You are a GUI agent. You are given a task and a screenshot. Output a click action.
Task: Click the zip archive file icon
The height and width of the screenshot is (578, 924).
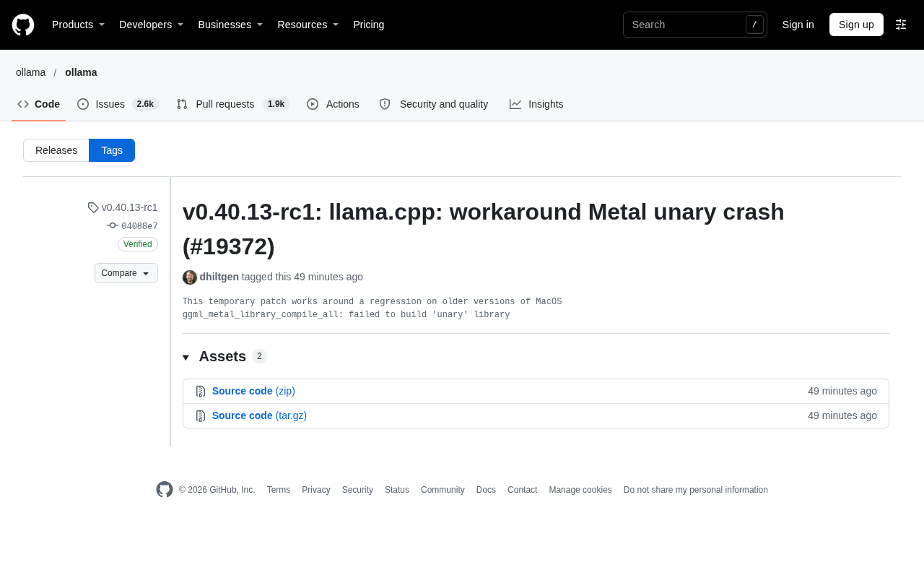(201, 392)
